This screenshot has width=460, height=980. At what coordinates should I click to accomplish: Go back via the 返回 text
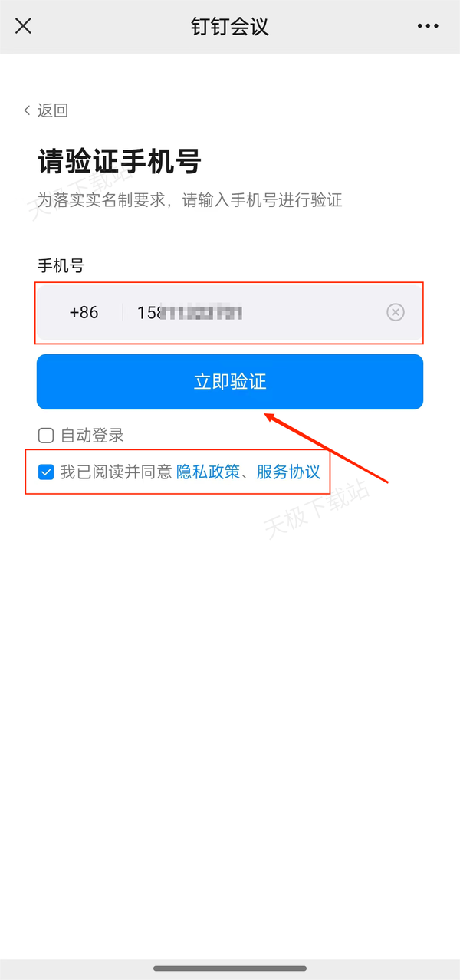point(53,110)
